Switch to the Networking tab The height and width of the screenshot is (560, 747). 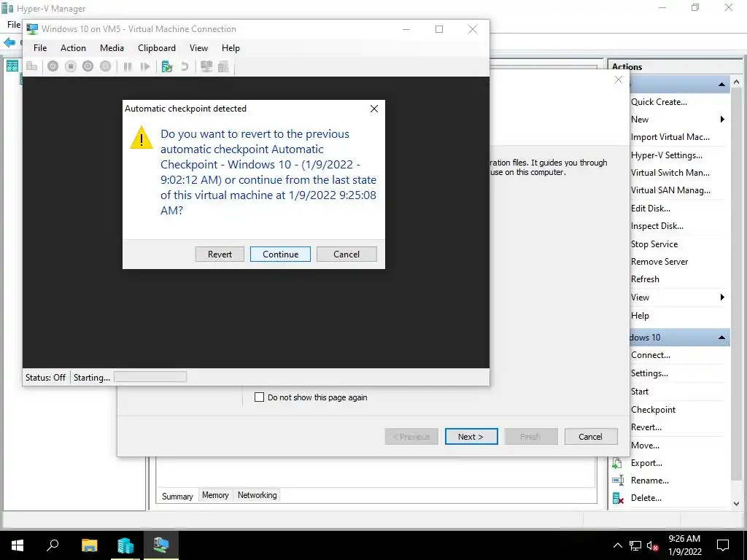258,495
